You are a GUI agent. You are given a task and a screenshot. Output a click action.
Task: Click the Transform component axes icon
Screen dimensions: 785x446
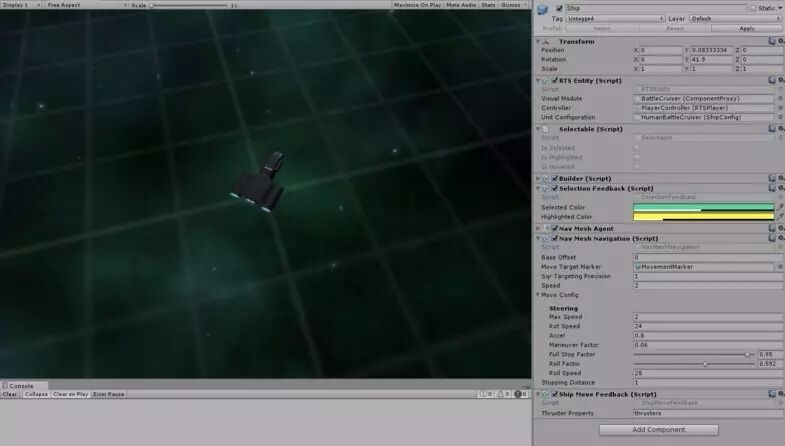coord(546,41)
